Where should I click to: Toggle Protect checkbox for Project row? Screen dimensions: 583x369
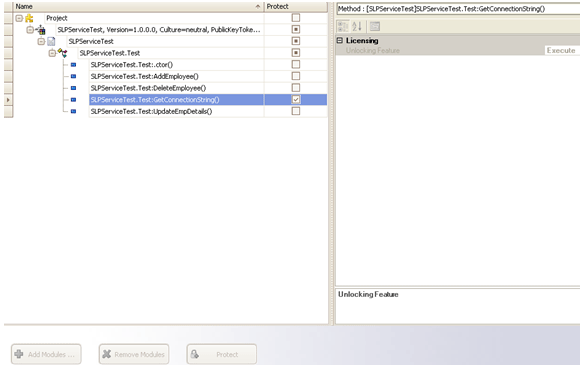pyautogui.click(x=296, y=18)
